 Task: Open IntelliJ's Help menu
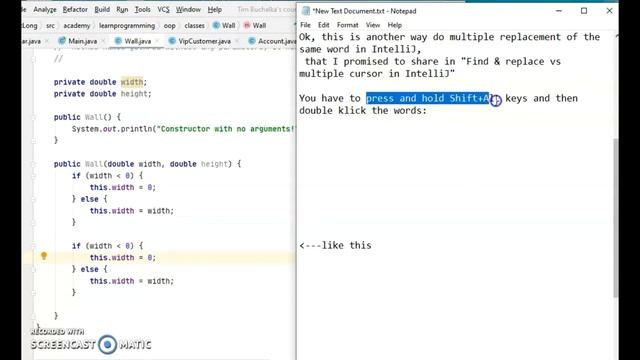[x=215, y=9]
